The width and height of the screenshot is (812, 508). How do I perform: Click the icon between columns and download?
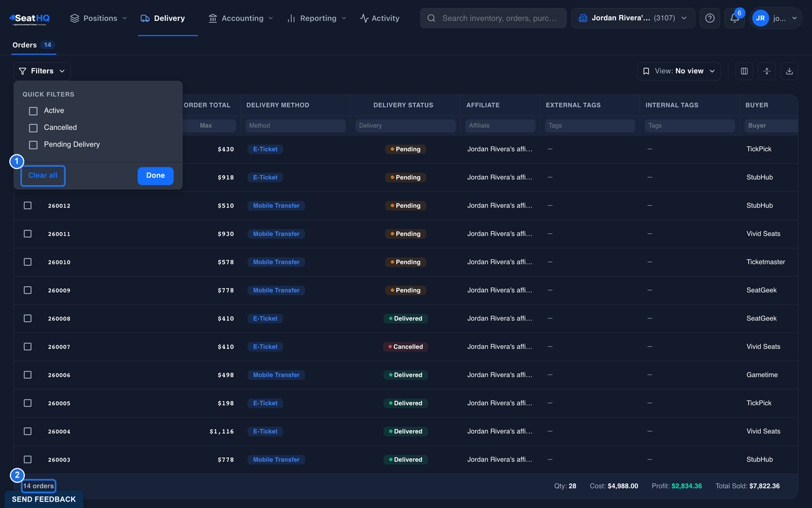click(x=766, y=71)
